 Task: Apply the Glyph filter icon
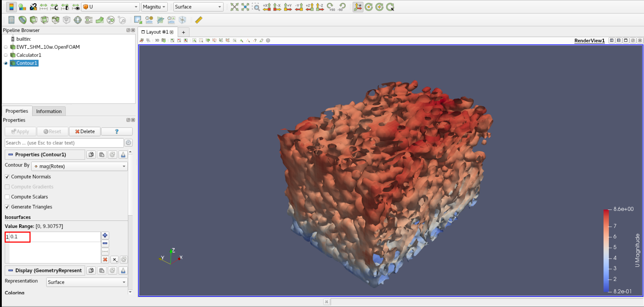pos(78,20)
